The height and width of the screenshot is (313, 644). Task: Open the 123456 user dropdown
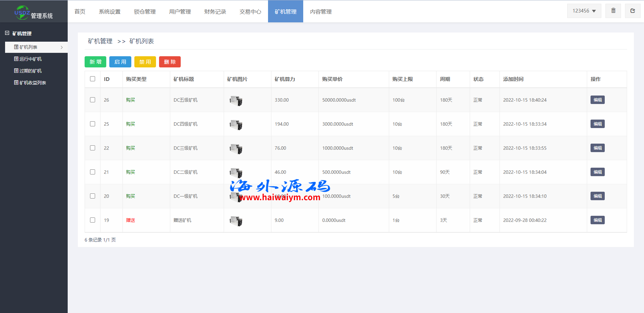(x=584, y=11)
